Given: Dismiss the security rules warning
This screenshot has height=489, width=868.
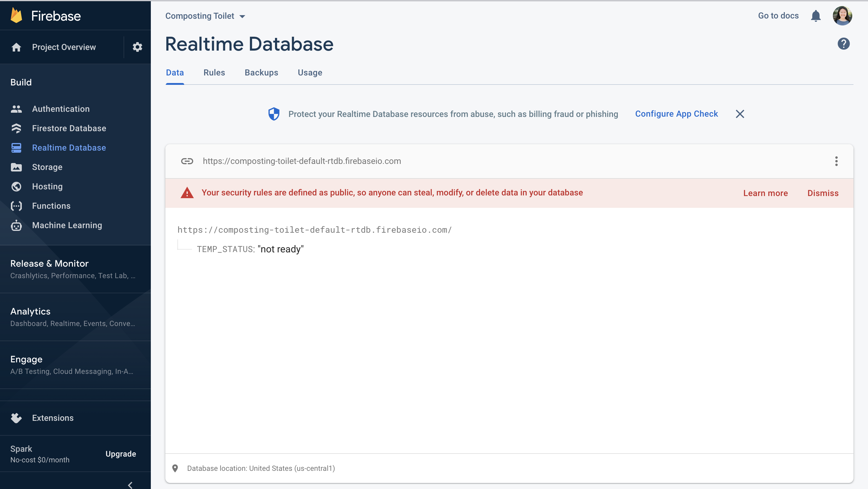Looking at the screenshot, I should point(823,193).
